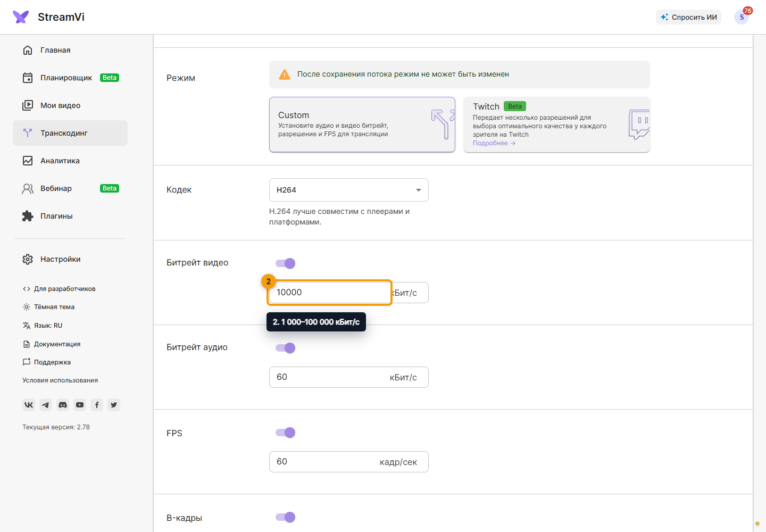
Task: Click the 76 notifications badge
Action: (x=748, y=11)
